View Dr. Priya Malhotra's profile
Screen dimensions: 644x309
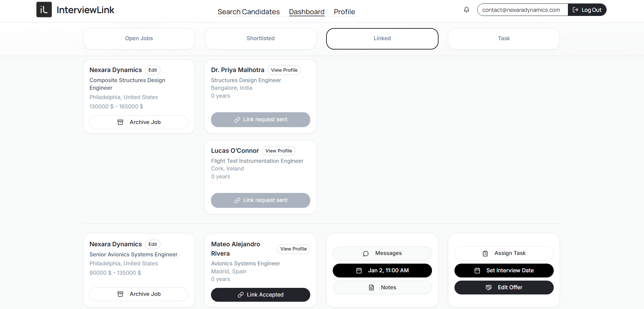point(284,70)
